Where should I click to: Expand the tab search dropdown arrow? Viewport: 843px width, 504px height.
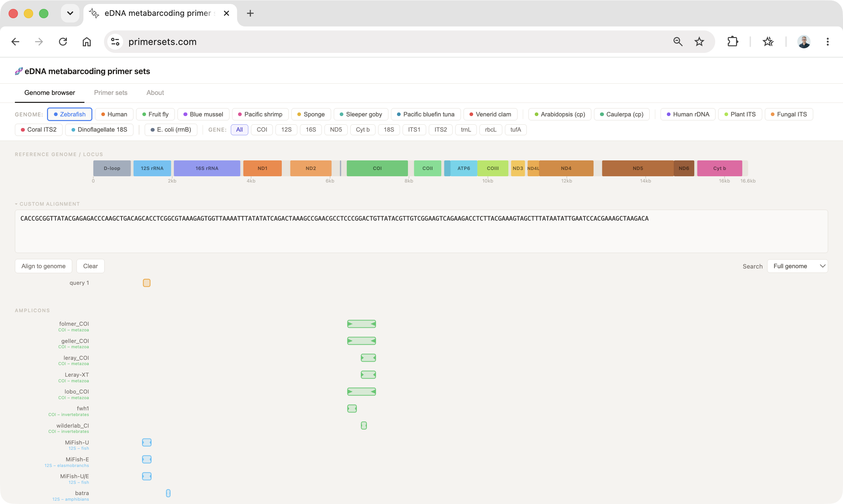click(70, 13)
